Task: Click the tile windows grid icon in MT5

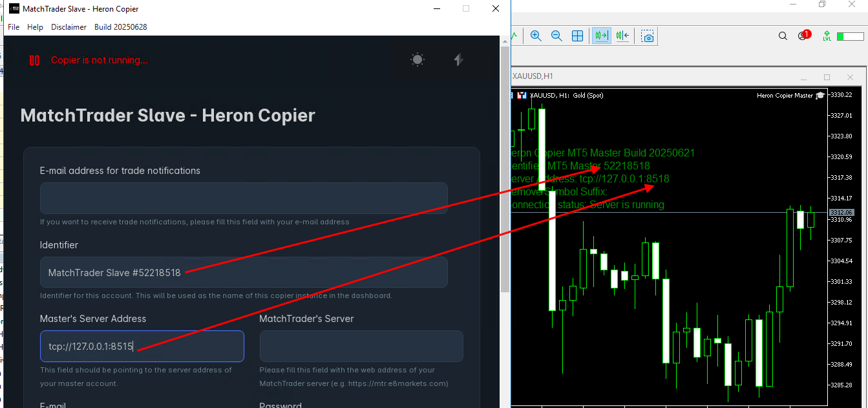Action: point(578,36)
